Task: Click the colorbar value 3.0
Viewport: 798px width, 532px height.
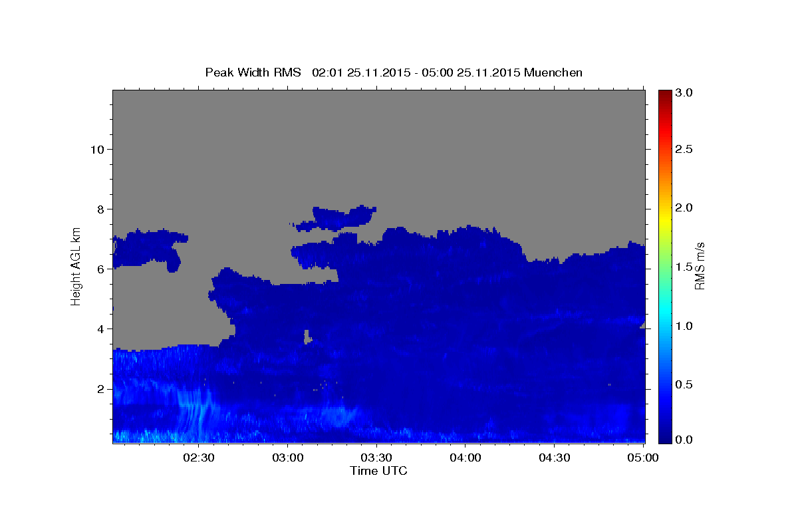Action: click(685, 92)
